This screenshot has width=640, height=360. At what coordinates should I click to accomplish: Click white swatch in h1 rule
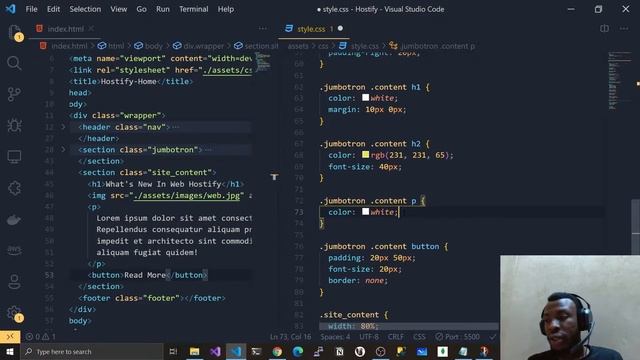(x=365, y=98)
